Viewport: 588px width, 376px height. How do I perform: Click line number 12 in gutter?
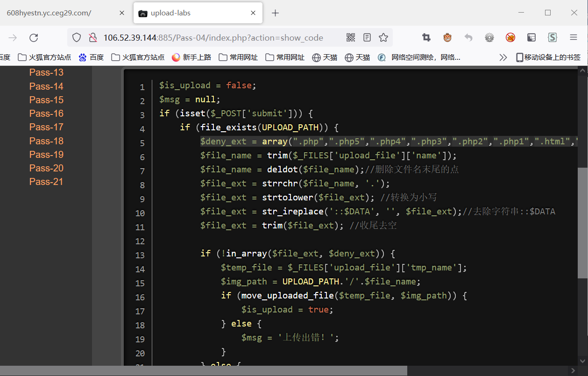[140, 241]
